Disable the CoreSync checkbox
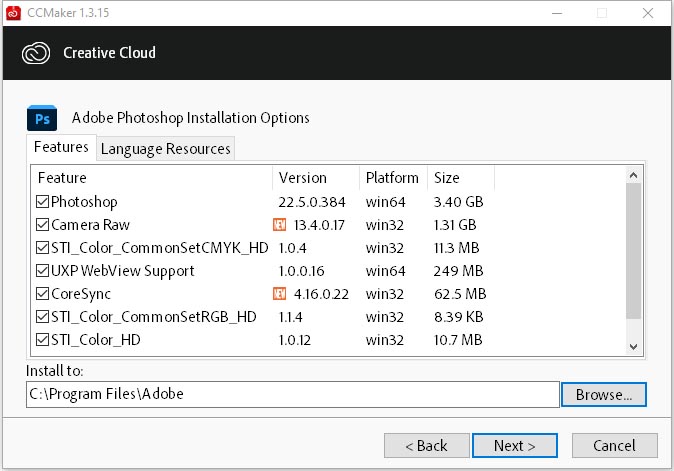The image size is (674, 471). tap(42, 294)
